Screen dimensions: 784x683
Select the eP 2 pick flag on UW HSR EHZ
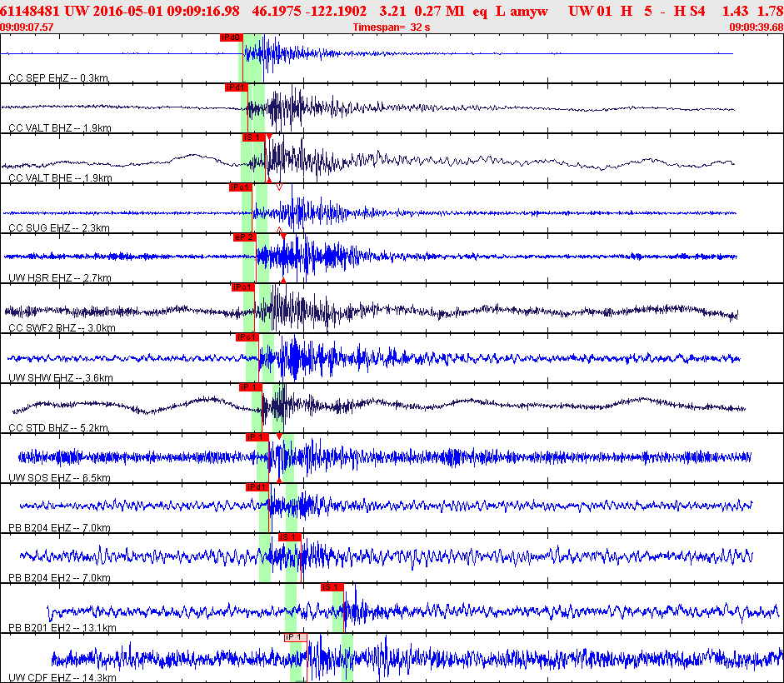click(x=244, y=237)
